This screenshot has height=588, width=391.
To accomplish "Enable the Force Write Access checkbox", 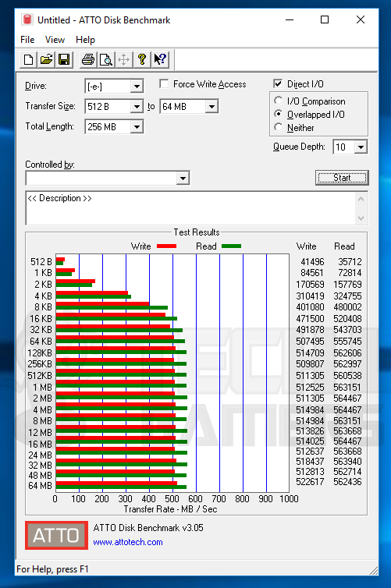I will pos(164,83).
